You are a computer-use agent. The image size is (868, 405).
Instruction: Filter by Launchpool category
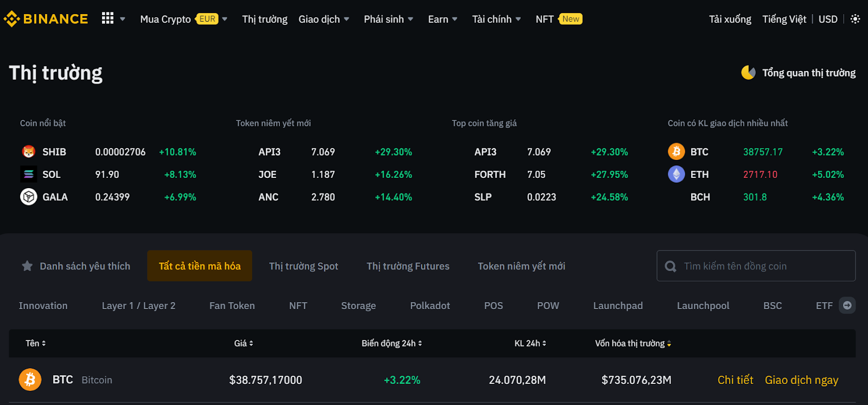point(703,305)
